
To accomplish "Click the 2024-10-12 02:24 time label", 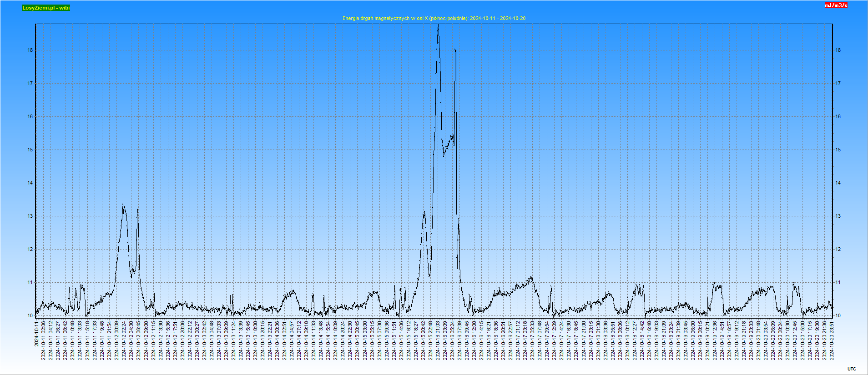I will pos(124,340).
